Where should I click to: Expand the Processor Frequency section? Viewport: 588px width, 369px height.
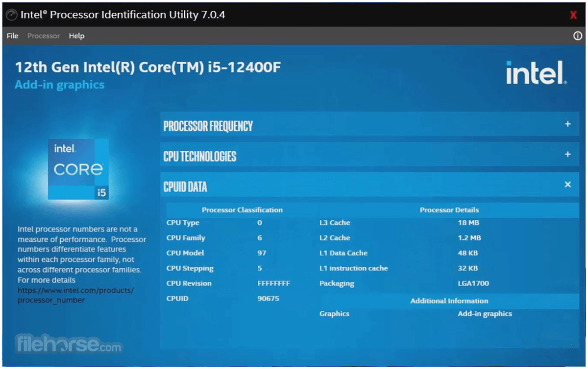click(568, 124)
